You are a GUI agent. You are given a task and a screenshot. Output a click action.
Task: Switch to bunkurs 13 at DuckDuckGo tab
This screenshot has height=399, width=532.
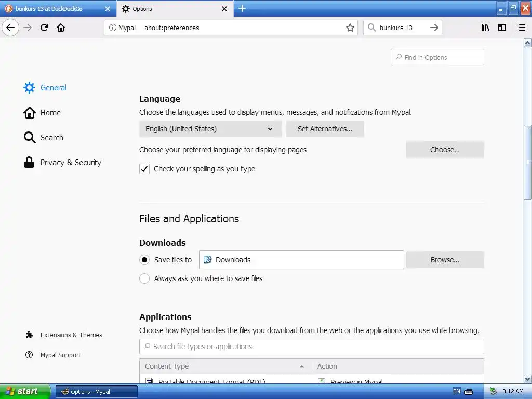[58, 9]
